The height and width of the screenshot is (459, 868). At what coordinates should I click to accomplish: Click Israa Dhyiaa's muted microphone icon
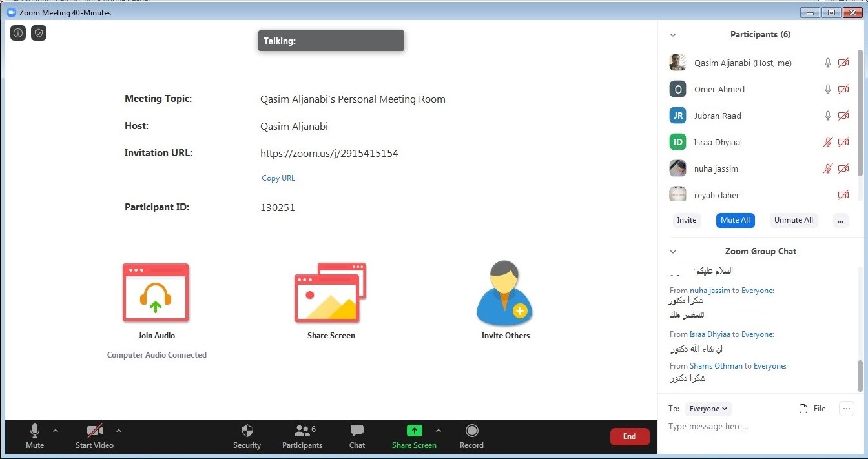[x=827, y=142]
